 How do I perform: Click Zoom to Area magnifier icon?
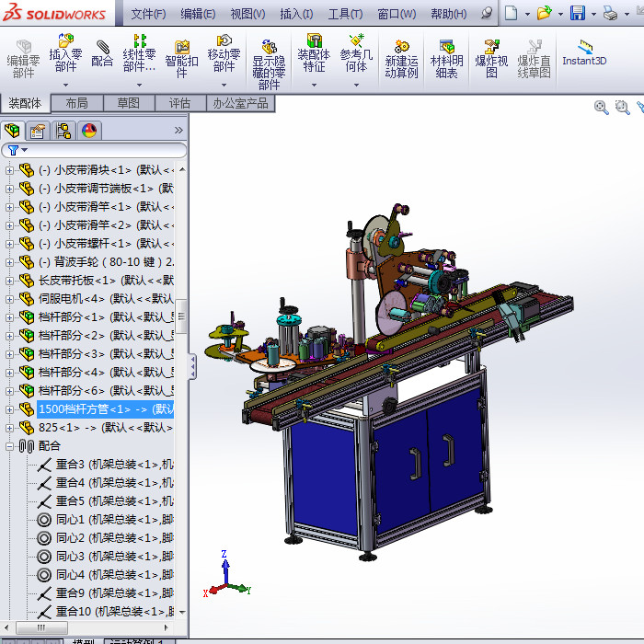(622, 108)
